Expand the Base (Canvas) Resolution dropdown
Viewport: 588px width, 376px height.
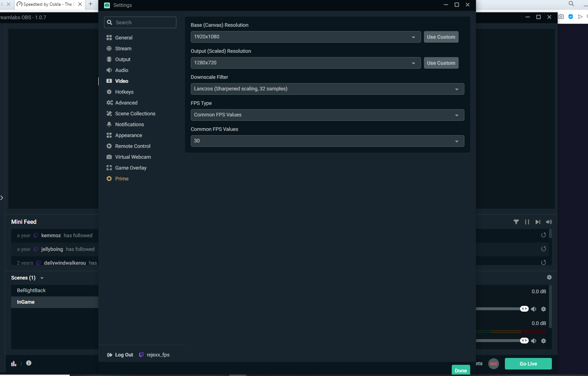[305, 37]
